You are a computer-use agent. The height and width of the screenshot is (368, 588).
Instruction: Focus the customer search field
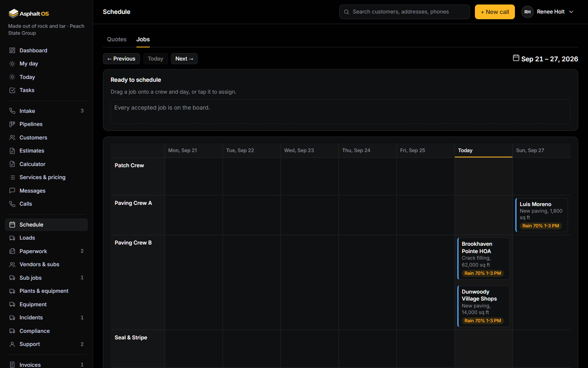(404, 12)
